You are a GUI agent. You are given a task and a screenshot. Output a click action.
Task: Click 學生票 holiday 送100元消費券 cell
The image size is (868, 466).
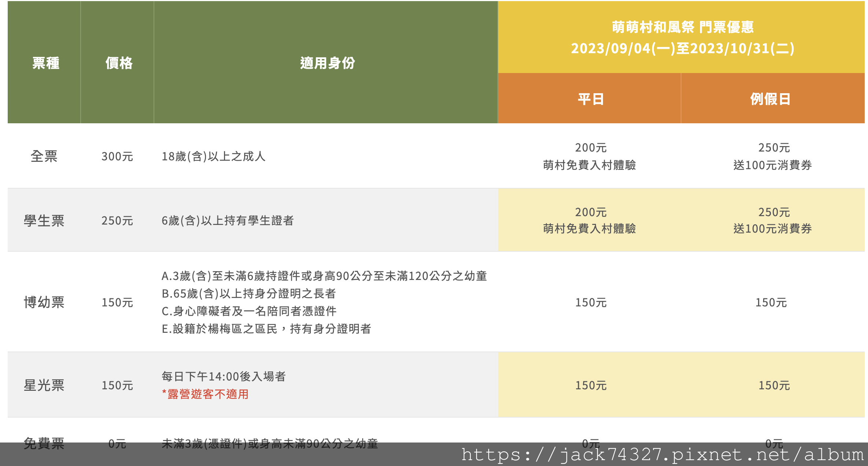click(x=773, y=229)
